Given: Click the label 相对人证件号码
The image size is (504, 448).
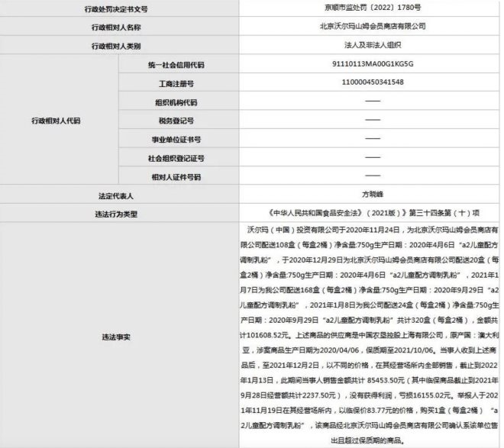Looking at the screenshot, I should point(176,177).
